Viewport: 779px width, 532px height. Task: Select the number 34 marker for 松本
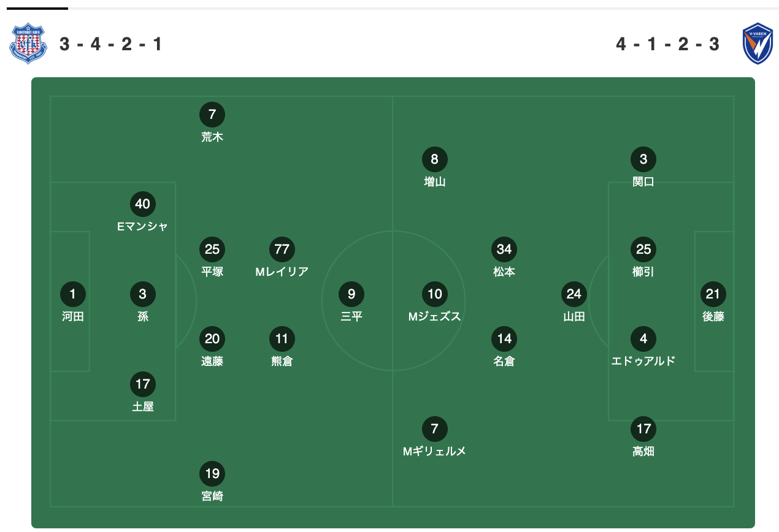tap(504, 249)
